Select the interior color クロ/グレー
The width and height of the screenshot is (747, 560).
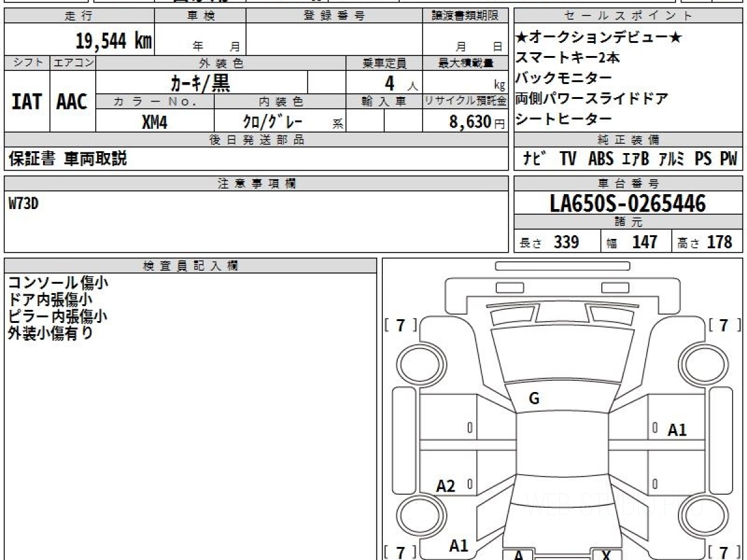(x=273, y=122)
